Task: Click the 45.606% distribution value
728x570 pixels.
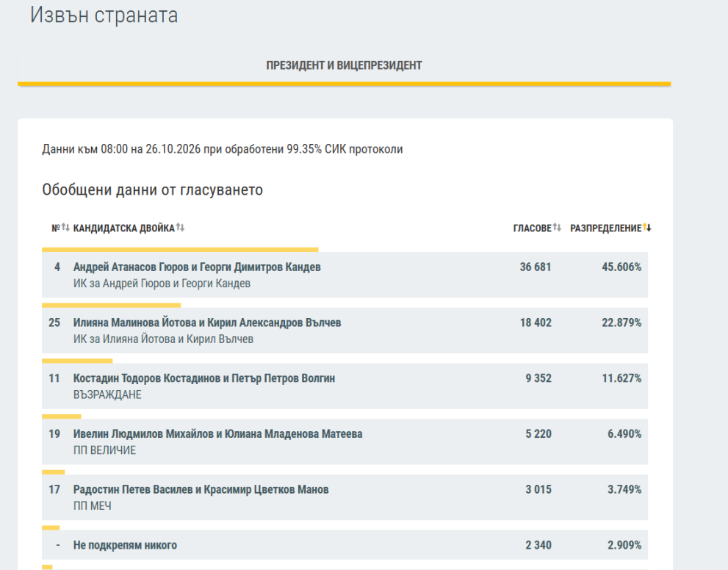Action: [621, 267]
